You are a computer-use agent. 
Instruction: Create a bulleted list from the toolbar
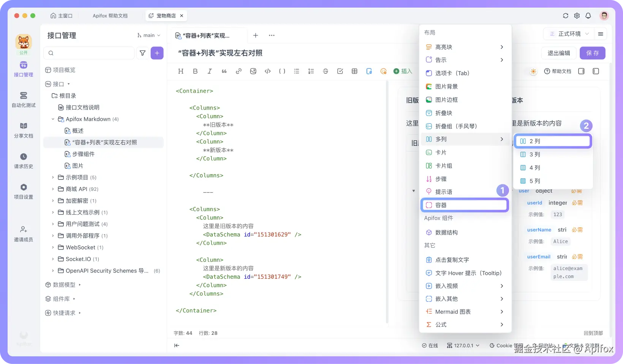pos(297,71)
